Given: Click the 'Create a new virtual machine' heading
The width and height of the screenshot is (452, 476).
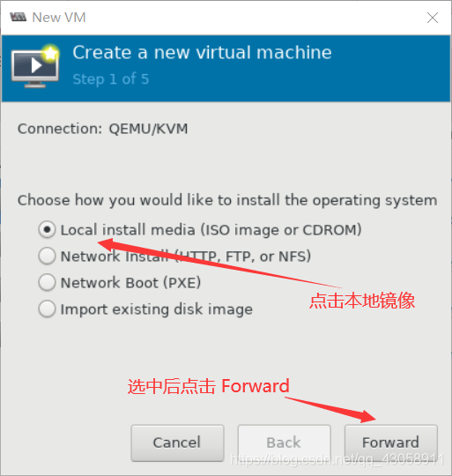Looking at the screenshot, I should 202,53.
